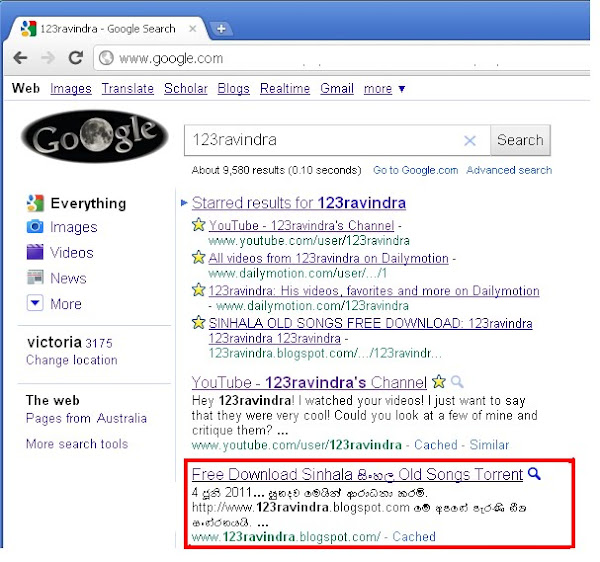Open starred YouTube - 123ravindra's Channel link
The image size is (600, 562).
point(301,225)
